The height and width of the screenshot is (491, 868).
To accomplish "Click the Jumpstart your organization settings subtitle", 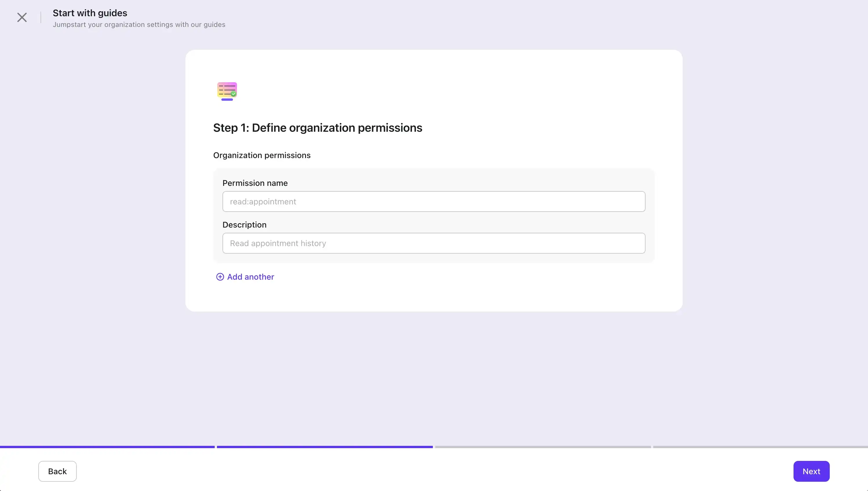I will pyautogui.click(x=139, y=25).
